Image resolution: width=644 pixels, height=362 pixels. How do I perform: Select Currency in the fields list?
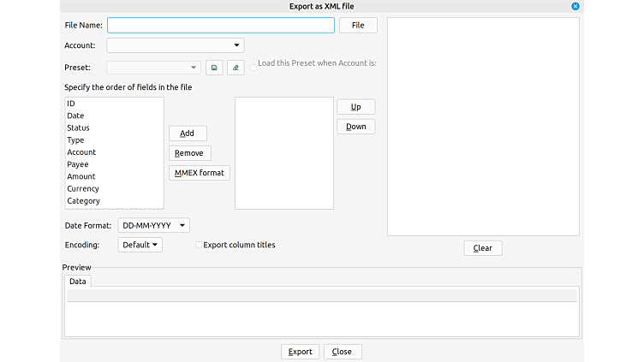pyautogui.click(x=83, y=188)
